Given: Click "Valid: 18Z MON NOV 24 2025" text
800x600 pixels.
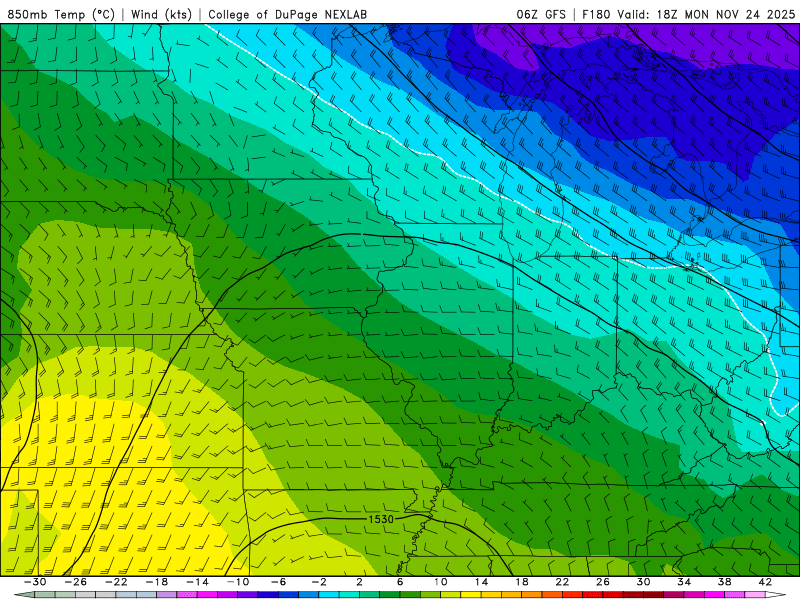Looking at the screenshot, I should pos(706,14).
